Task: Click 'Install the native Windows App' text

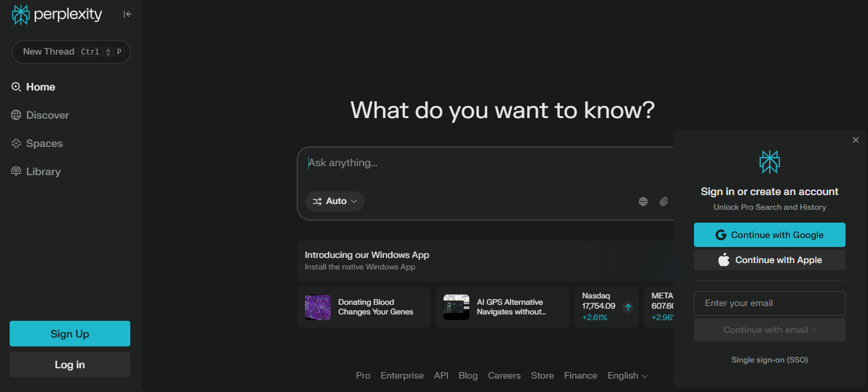Action: 360,267
